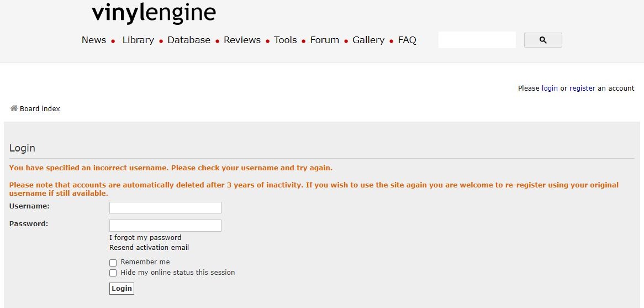Enable the Remember me checkbox
Image resolution: width=644 pixels, height=308 pixels.
[113, 263]
